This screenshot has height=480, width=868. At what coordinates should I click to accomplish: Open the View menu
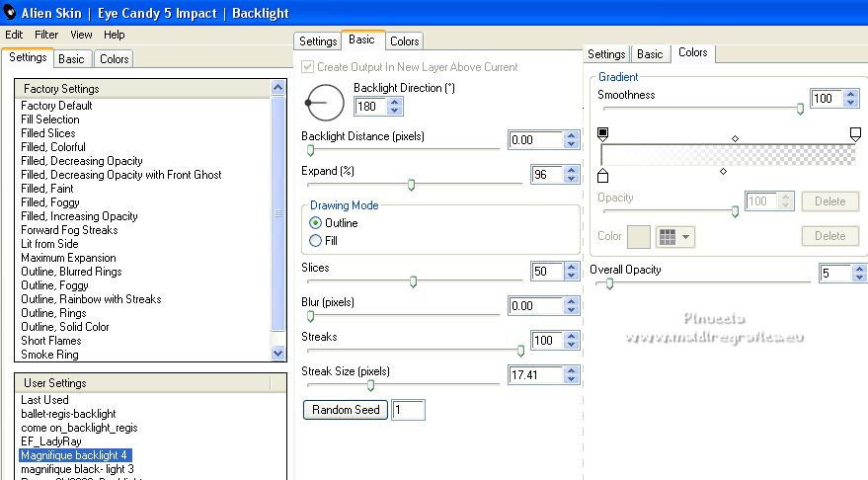[81, 35]
